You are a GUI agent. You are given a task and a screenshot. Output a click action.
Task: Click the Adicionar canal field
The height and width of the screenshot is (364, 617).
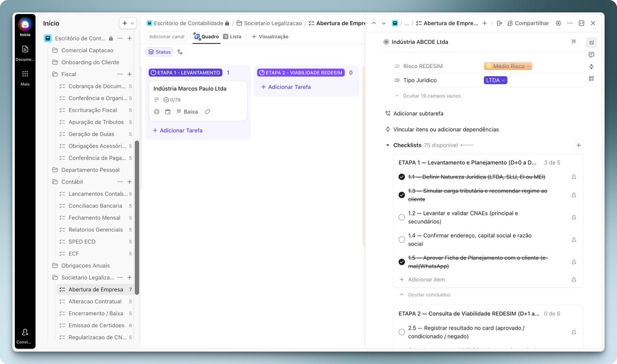pyautogui.click(x=167, y=37)
